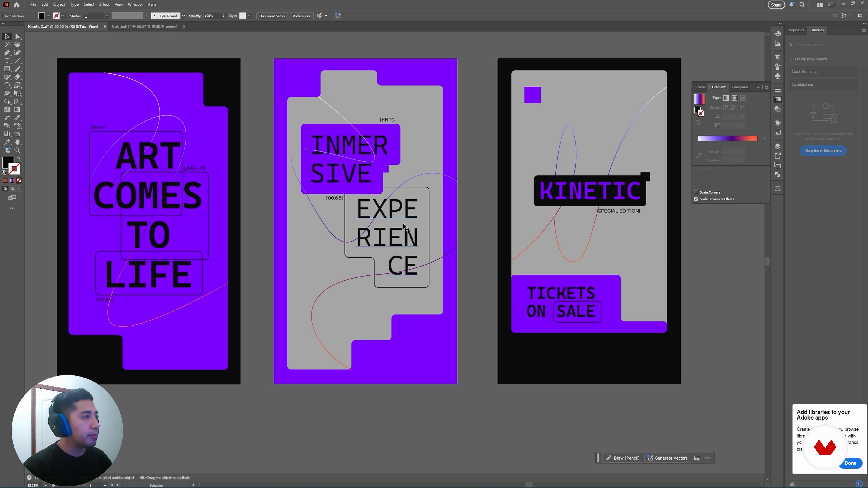Select the Column Graph tool
The height and width of the screenshot is (488, 868).
(x=7, y=134)
